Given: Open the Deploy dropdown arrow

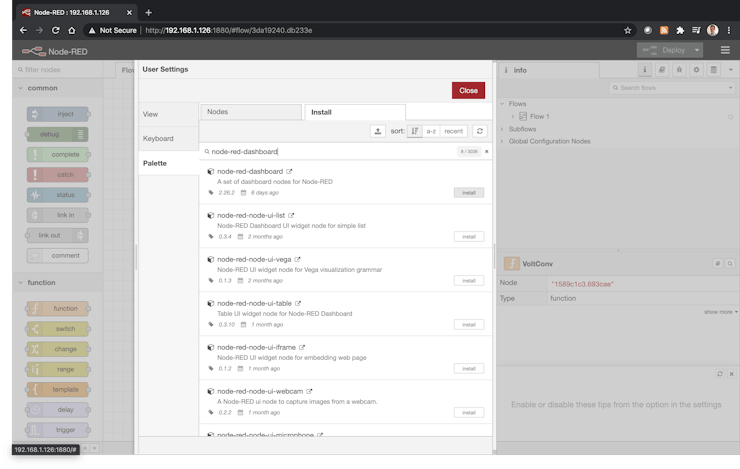Looking at the screenshot, I should [x=698, y=50].
